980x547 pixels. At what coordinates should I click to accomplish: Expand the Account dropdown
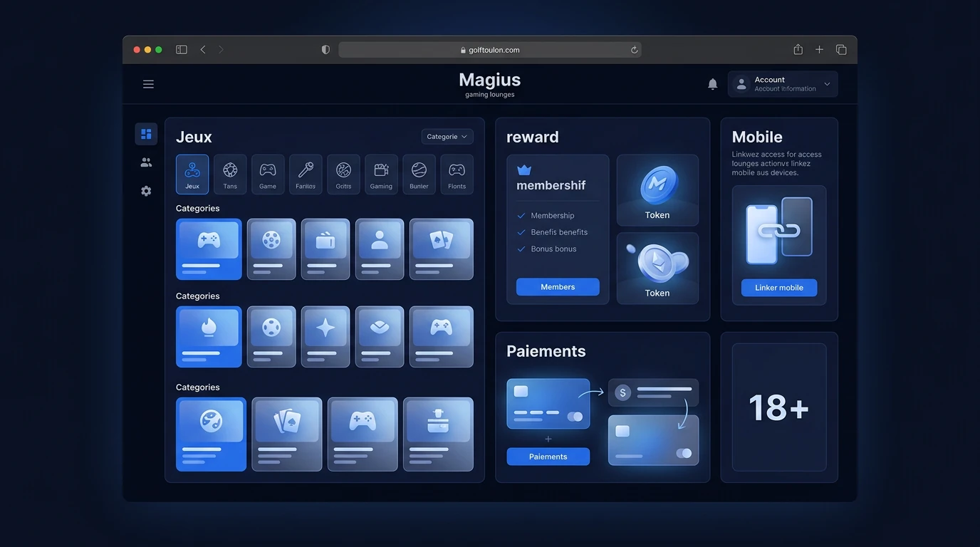point(783,84)
